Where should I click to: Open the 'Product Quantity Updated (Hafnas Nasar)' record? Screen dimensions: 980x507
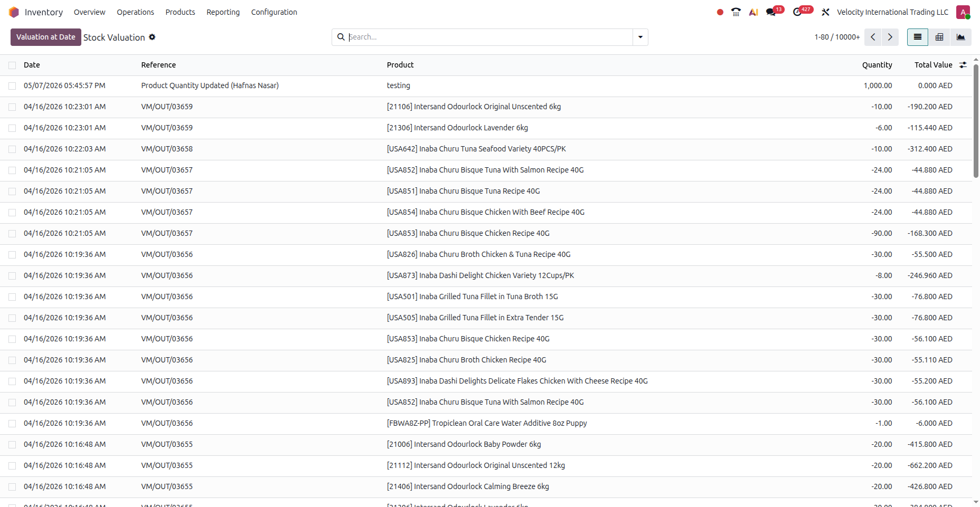[x=210, y=85]
